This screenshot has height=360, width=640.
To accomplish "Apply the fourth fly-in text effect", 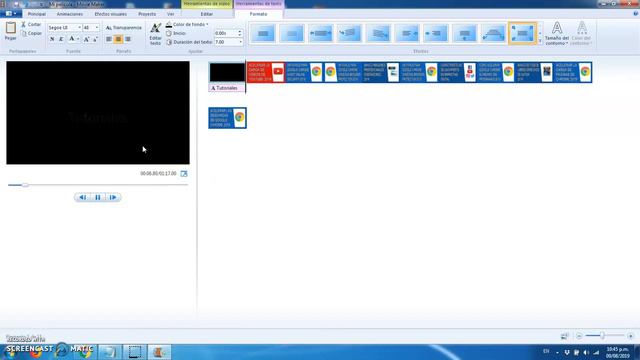I will (349, 33).
